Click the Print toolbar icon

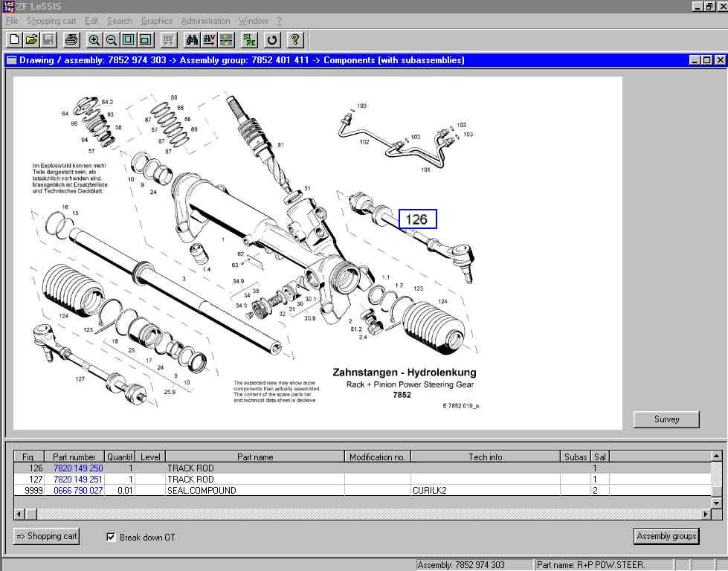(71, 40)
